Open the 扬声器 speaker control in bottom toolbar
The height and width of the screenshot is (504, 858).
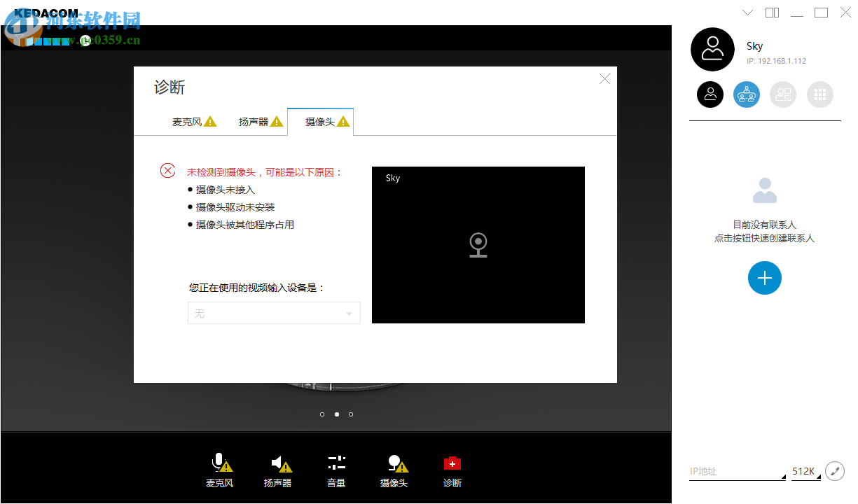[x=278, y=470]
